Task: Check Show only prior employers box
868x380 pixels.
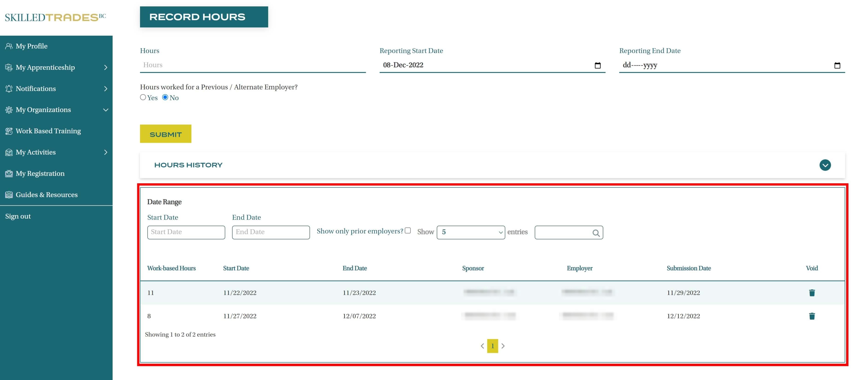Action: pos(408,231)
